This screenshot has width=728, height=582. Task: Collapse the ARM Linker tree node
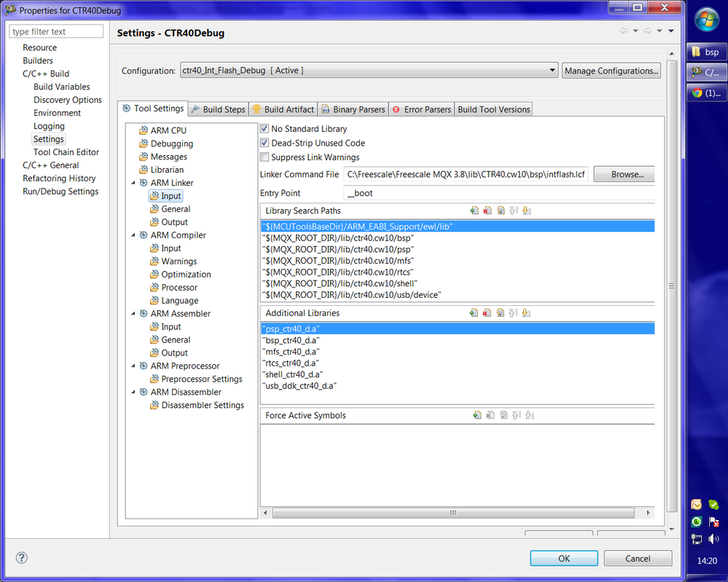tap(133, 183)
